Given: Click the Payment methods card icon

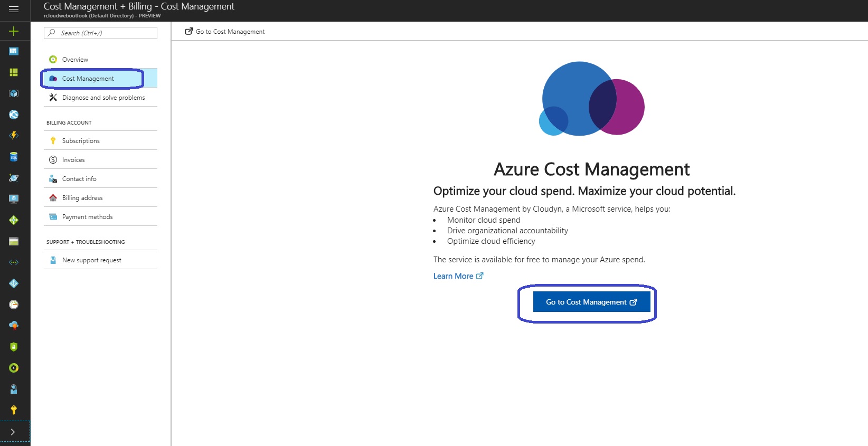Looking at the screenshot, I should point(53,217).
